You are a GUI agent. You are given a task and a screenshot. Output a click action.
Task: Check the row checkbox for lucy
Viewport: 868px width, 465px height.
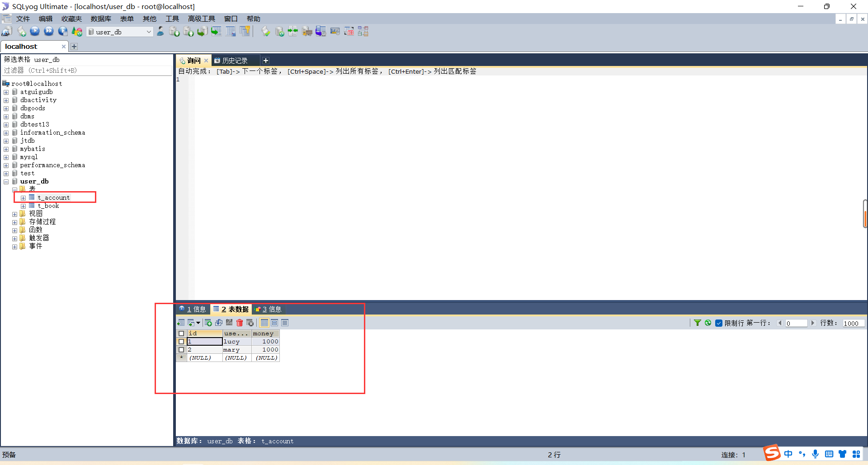click(x=181, y=342)
